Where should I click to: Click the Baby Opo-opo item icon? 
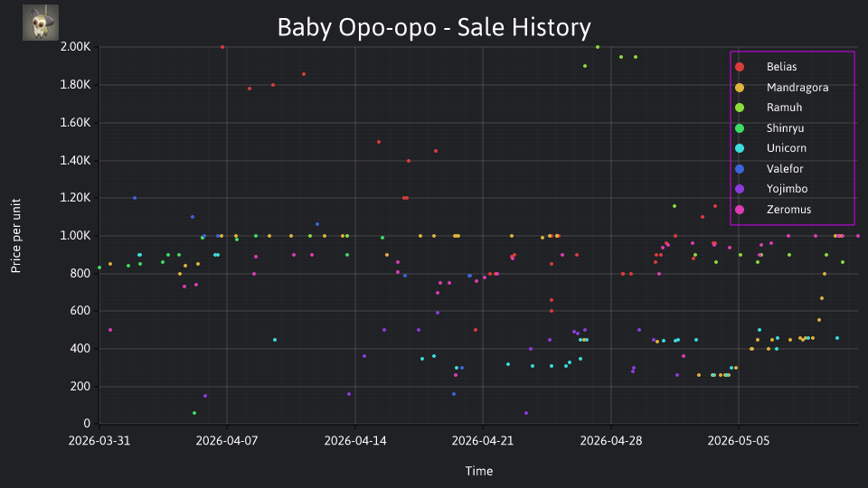coord(41,23)
